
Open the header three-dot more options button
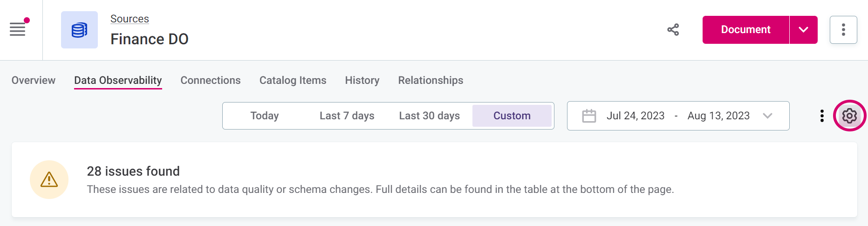click(843, 30)
